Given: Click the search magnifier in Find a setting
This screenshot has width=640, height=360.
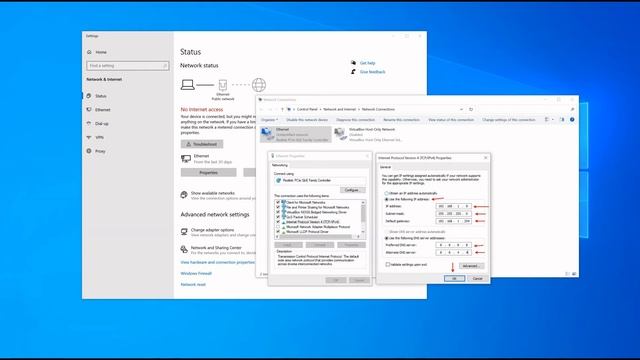Looking at the screenshot, I should pyautogui.click(x=165, y=66).
